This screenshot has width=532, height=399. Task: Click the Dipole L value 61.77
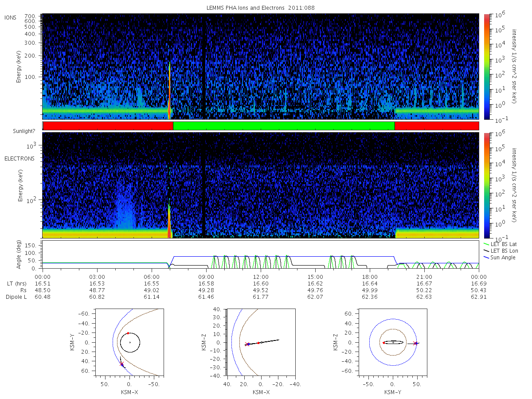tap(261, 297)
